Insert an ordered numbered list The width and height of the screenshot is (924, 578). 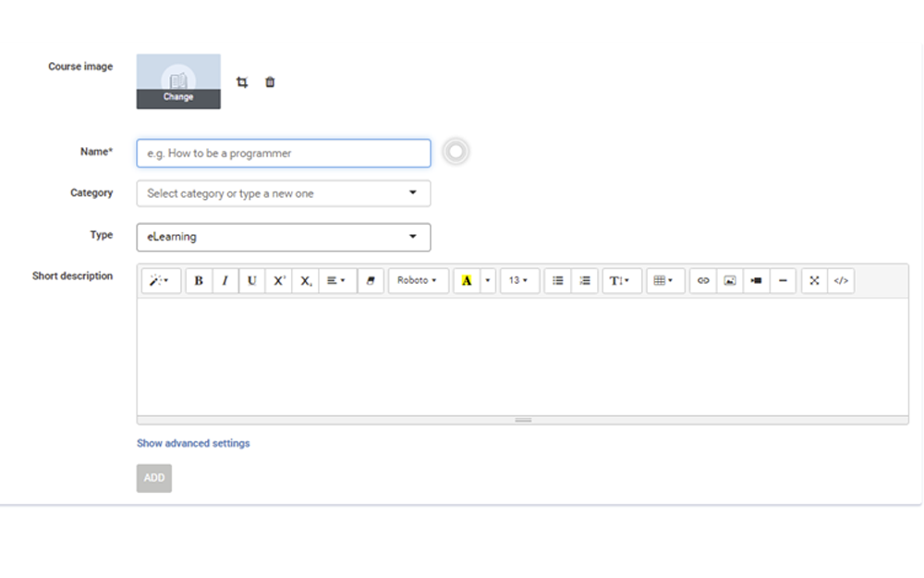point(585,281)
